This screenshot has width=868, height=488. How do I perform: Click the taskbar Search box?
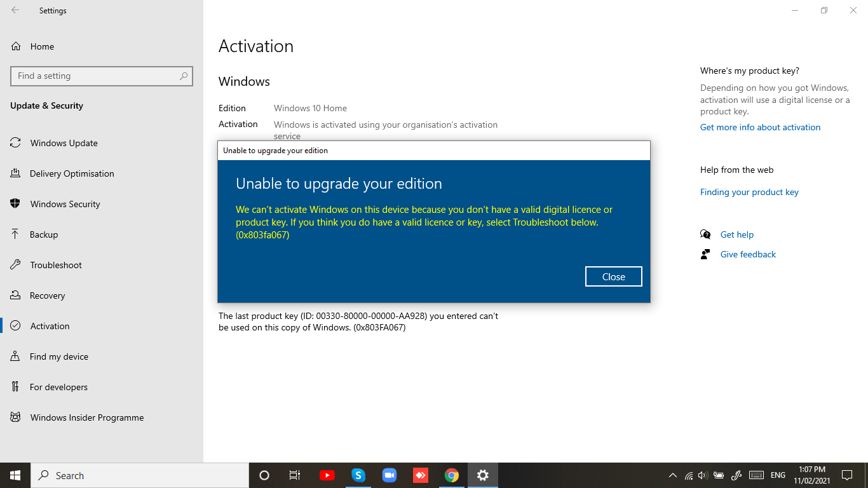tap(140, 475)
